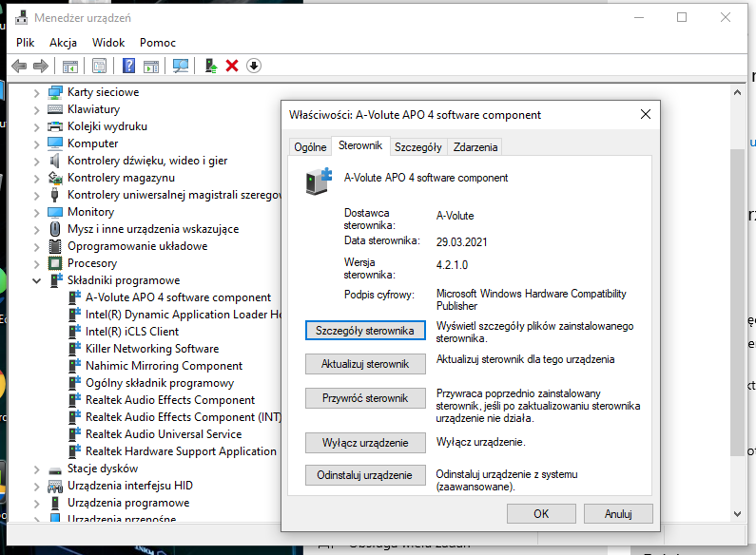Click the down-arrow disable device icon
This screenshot has height=555, width=756.
[254, 66]
